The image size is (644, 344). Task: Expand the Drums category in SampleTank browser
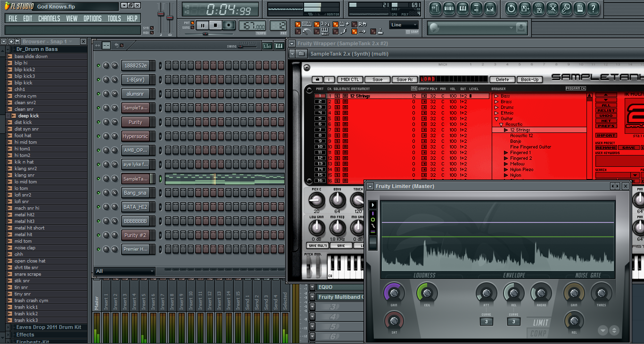point(496,107)
